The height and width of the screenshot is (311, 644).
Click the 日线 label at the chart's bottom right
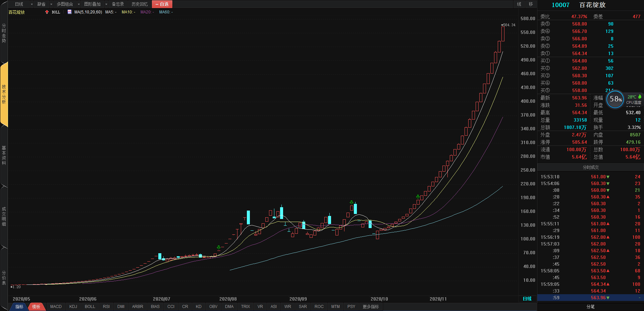[527, 299]
